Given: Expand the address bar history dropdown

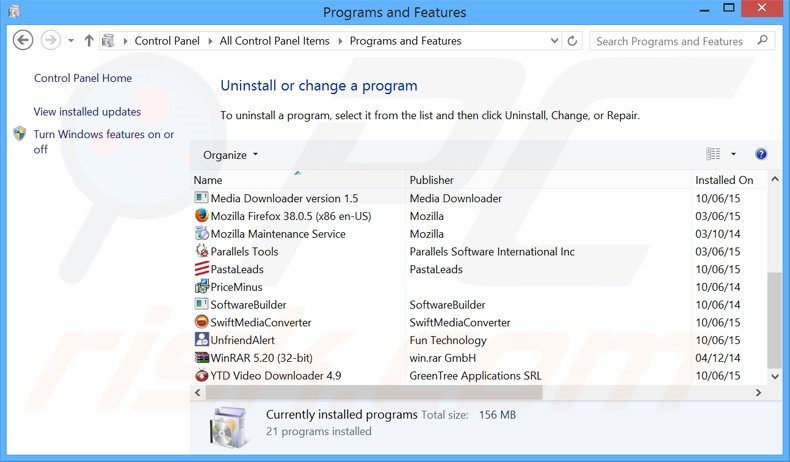Looking at the screenshot, I should pyautogui.click(x=554, y=41).
